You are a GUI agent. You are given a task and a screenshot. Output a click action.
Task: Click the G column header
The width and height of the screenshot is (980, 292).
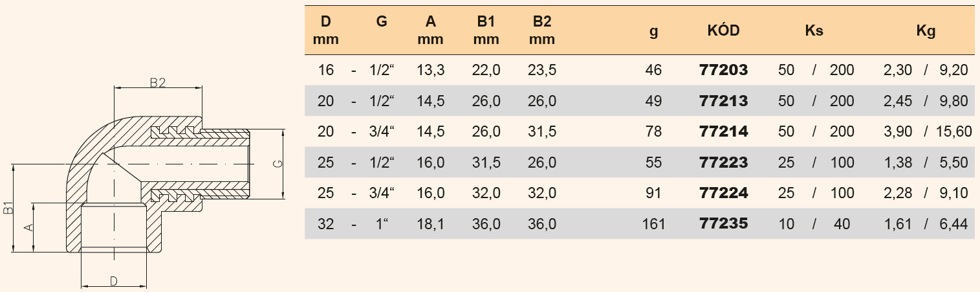coord(382,22)
